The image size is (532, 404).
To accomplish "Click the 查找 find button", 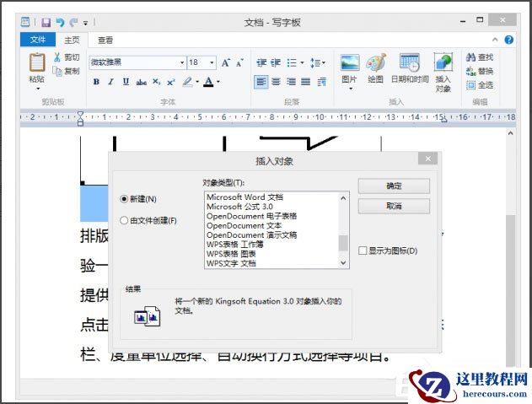I will coord(480,57).
